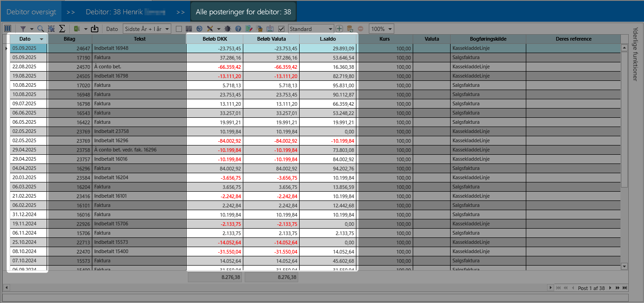Image resolution: width=644 pixels, height=303 pixels.
Task: Click the vertical scrollbar down arrow
Action: (624, 266)
